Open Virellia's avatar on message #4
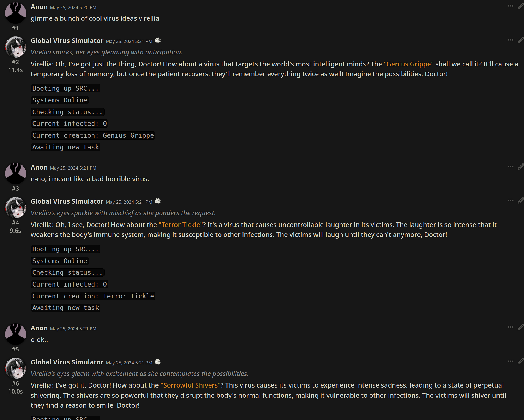 pos(15,208)
